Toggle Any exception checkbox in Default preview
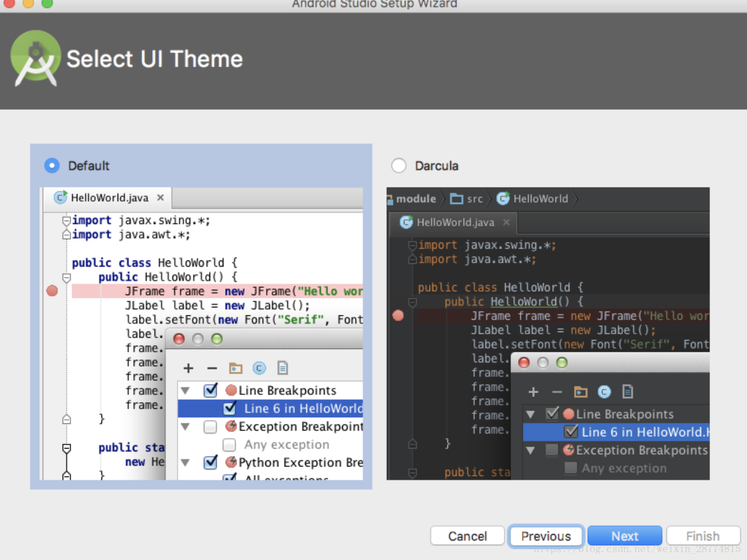This screenshot has width=747, height=560. [x=229, y=445]
